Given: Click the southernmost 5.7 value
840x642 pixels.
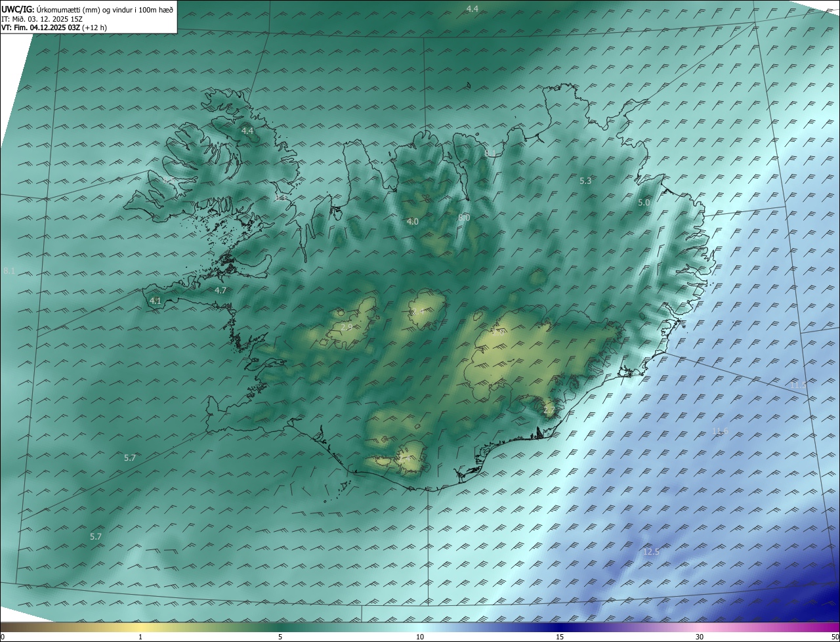Looking at the screenshot, I should point(96,536).
